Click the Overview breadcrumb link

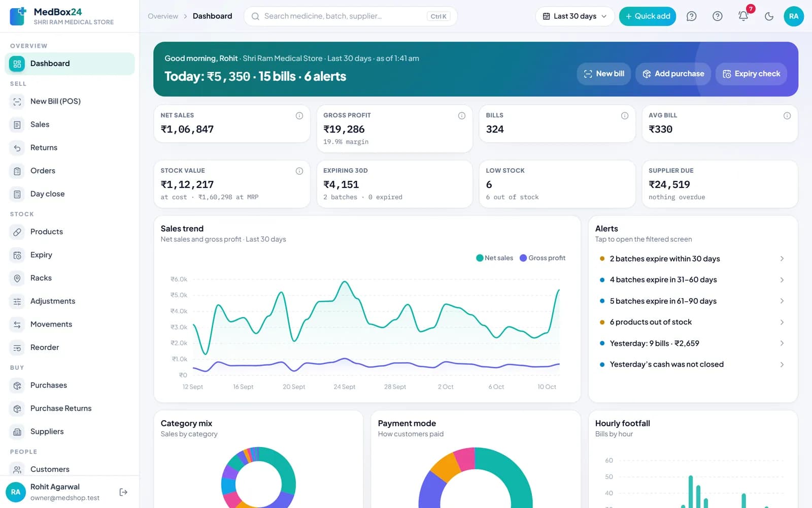tap(163, 16)
